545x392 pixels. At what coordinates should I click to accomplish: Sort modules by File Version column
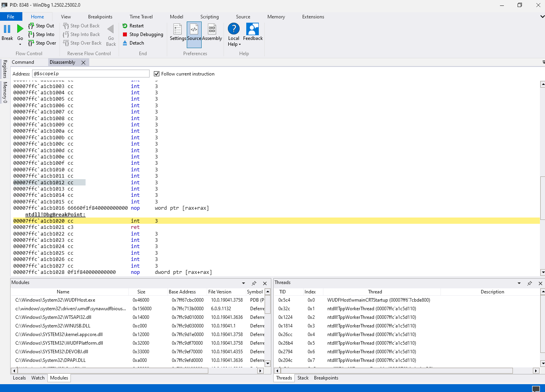tap(220, 292)
